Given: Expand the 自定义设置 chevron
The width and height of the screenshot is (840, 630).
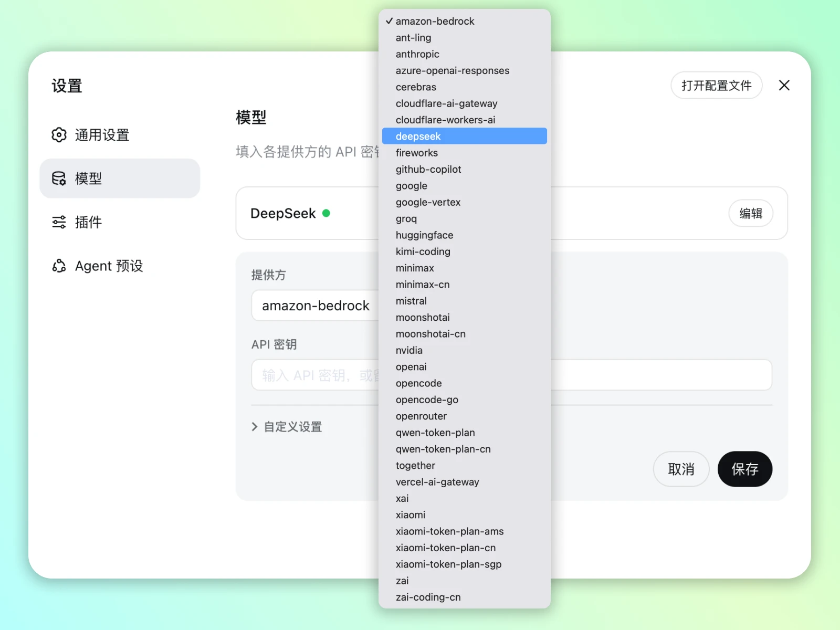Looking at the screenshot, I should coord(255,427).
